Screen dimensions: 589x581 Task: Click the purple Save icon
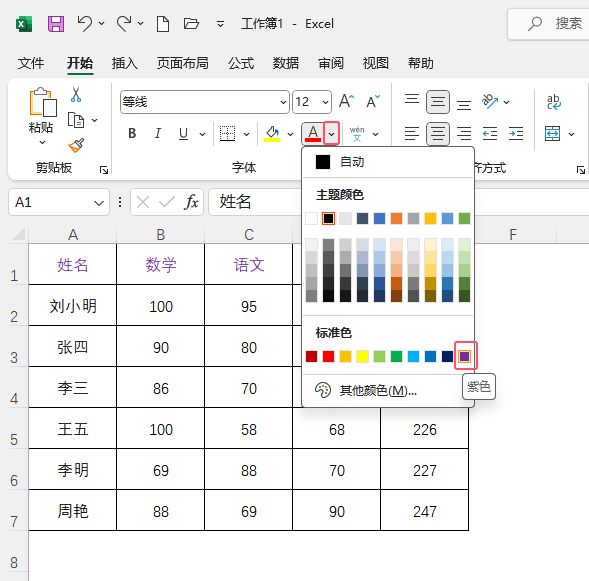56,24
